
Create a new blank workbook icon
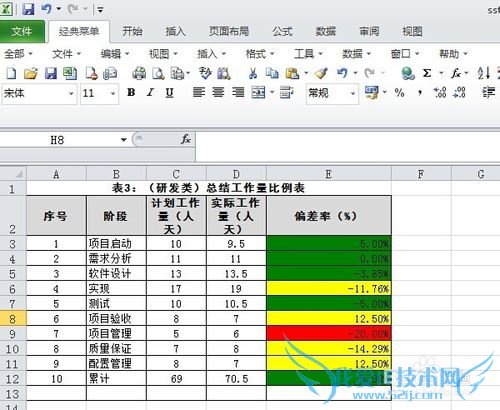point(11,73)
